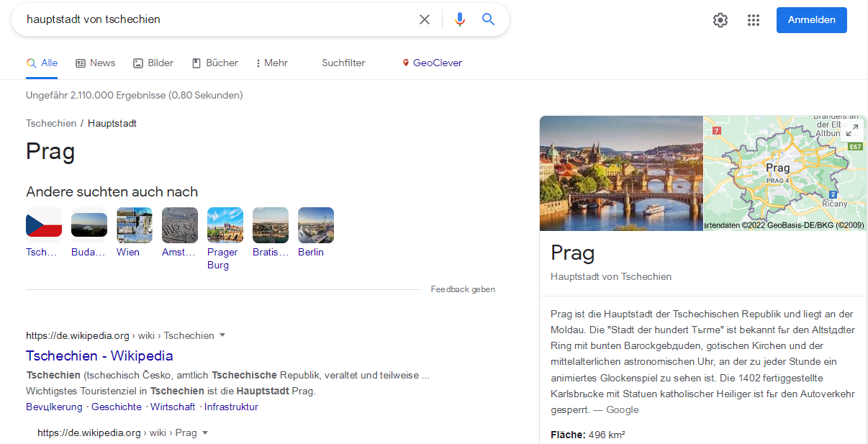Open the Prague bridge photo
This screenshot has width=868, height=444.
tap(621, 173)
